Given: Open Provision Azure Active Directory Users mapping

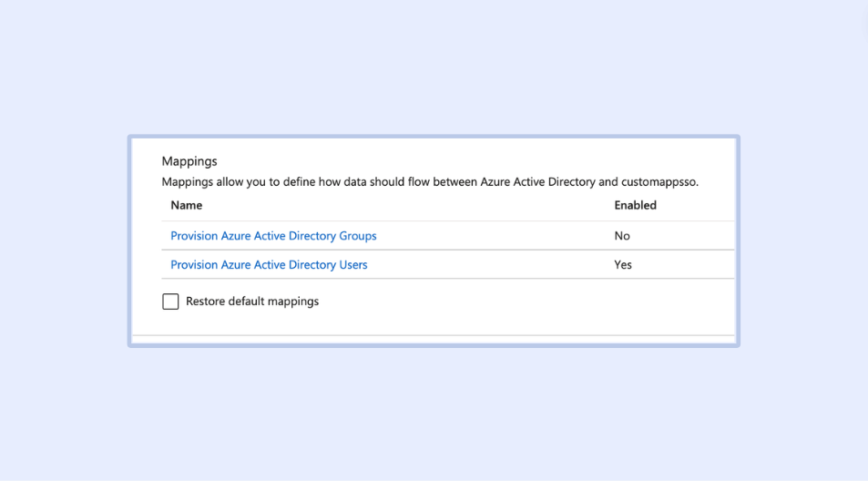Looking at the screenshot, I should tap(269, 265).
